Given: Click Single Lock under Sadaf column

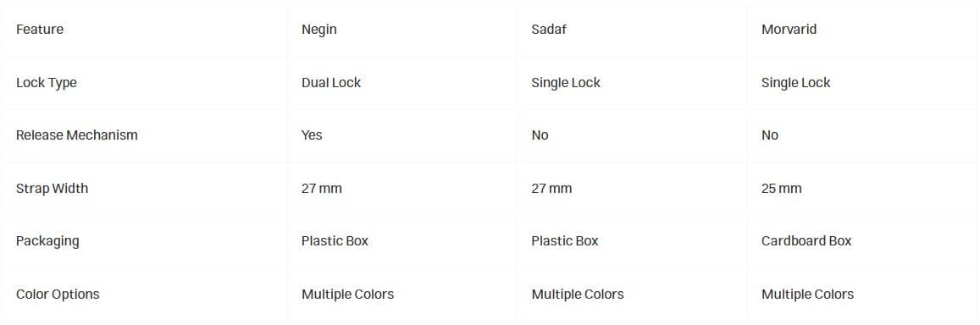Looking at the screenshot, I should coord(566,82).
